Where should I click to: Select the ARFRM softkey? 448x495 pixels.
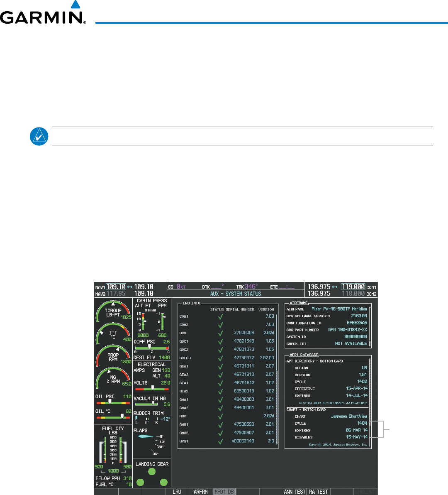tap(200, 492)
